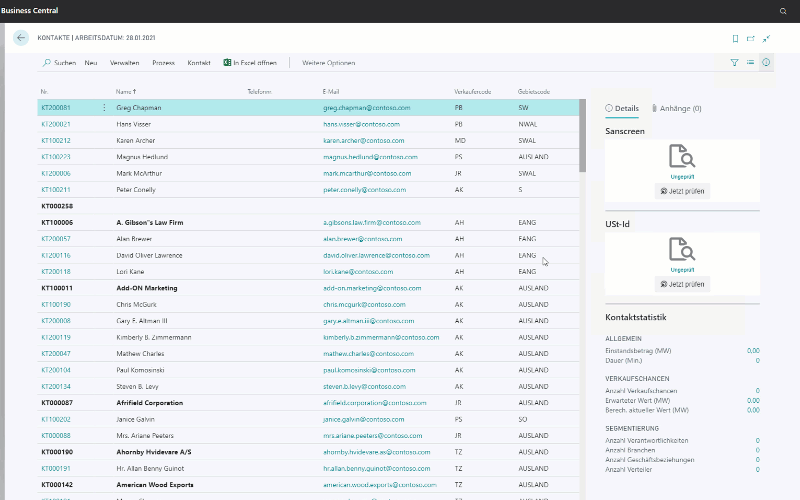The height and width of the screenshot is (500, 800).
Task: Open the Anzahl Branchen value
Action: pyautogui.click(x=758, y=450)
